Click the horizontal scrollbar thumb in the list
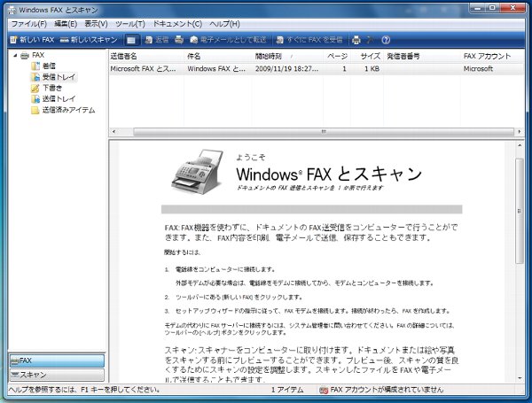The width and height of the screenshot is (532, 403). (324, 131)
